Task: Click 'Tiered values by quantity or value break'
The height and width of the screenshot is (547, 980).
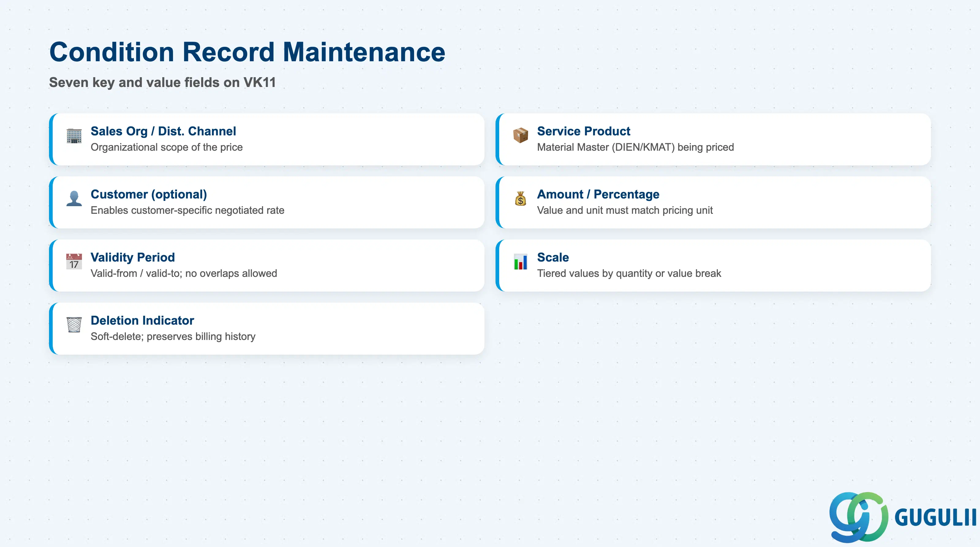Action: pos(629,273)
